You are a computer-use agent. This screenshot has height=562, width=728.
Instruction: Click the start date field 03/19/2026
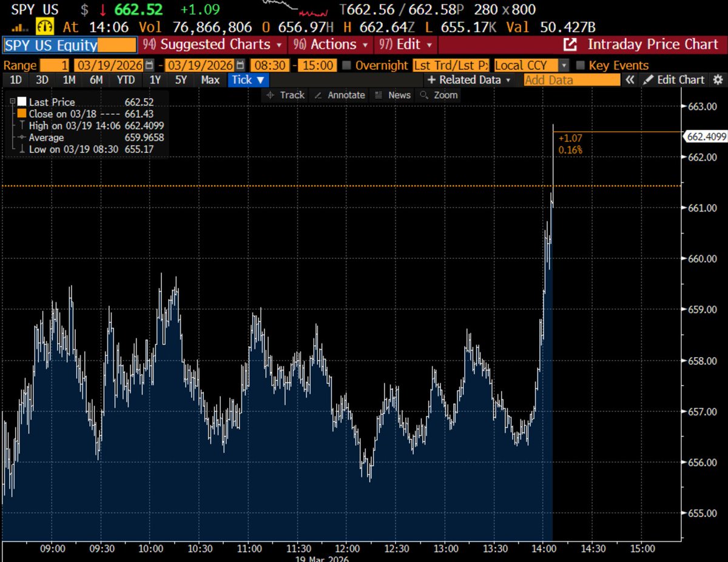pos(108,65)
